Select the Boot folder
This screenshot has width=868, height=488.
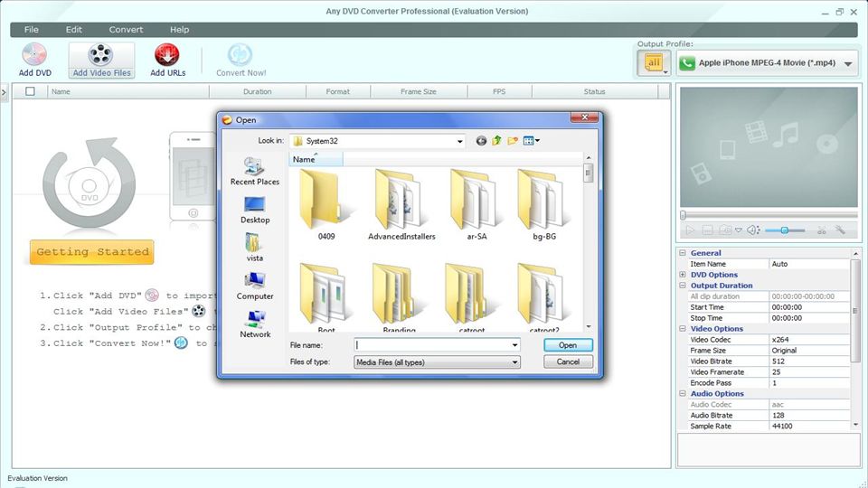point(326,297)
